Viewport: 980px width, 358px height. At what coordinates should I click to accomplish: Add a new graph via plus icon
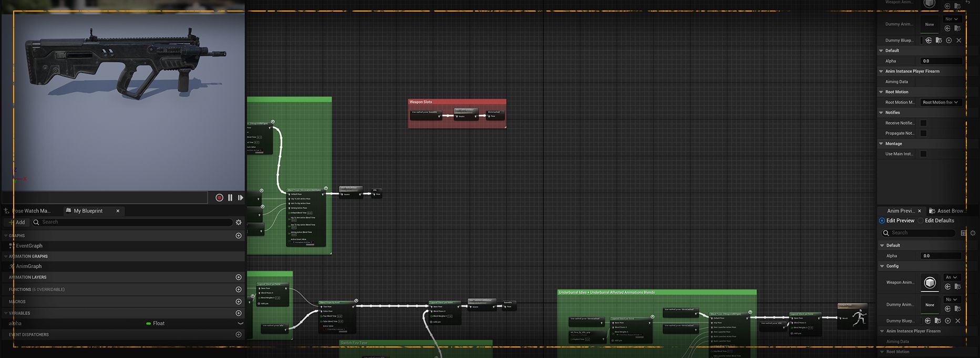click(x=239, y=236)
